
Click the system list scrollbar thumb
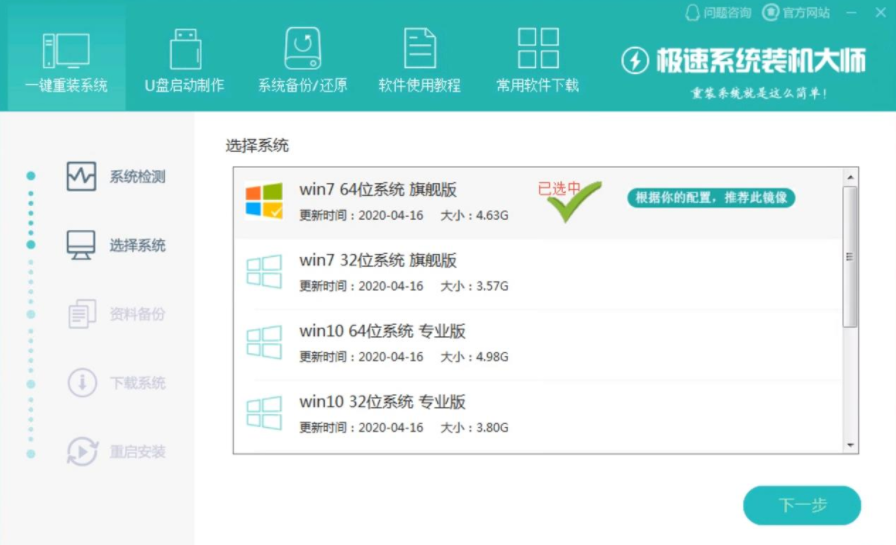[x=850, y=256]
